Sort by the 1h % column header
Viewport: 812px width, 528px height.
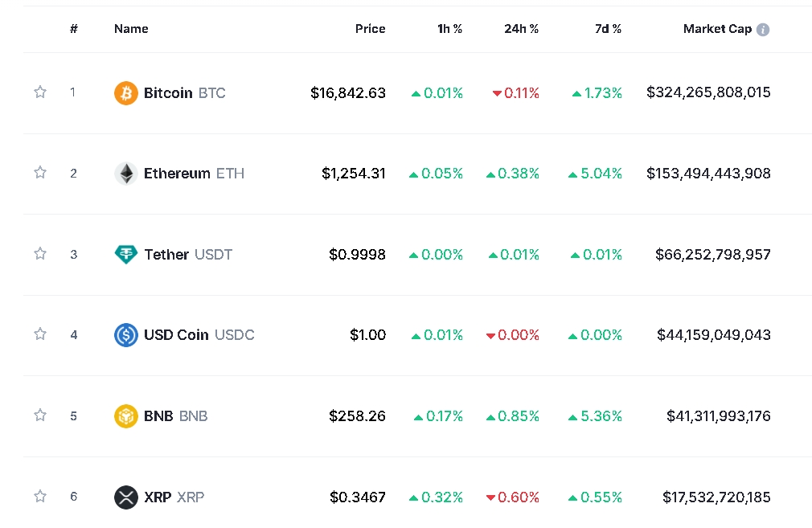pos(449,29)
